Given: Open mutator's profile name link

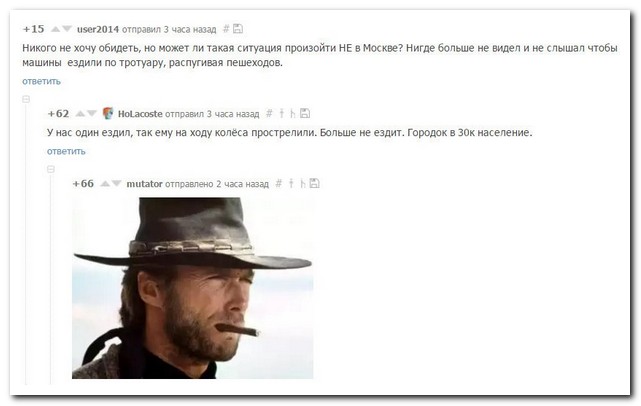Looking at the screenshot, I should click(x=144, y=184).
